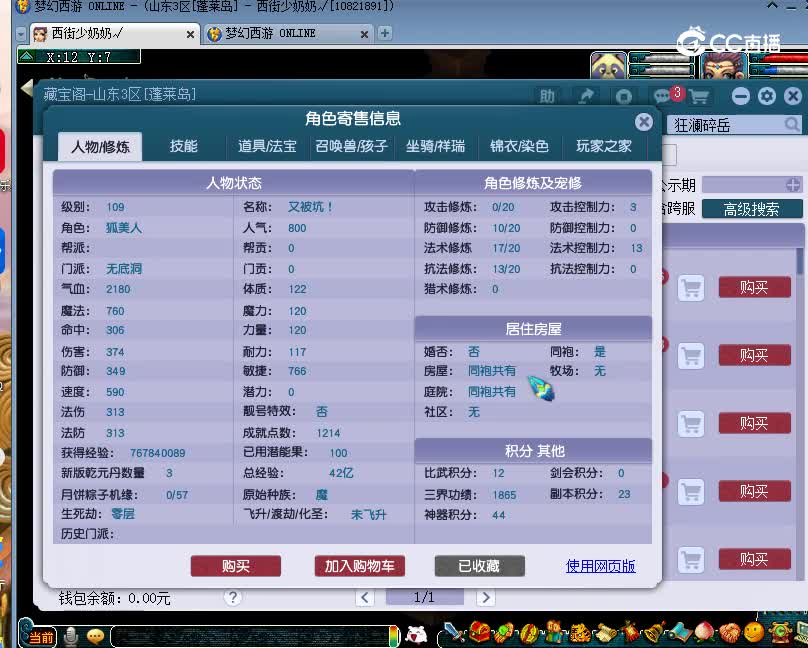Click the 已收藏 button

(x=479, y=566)
